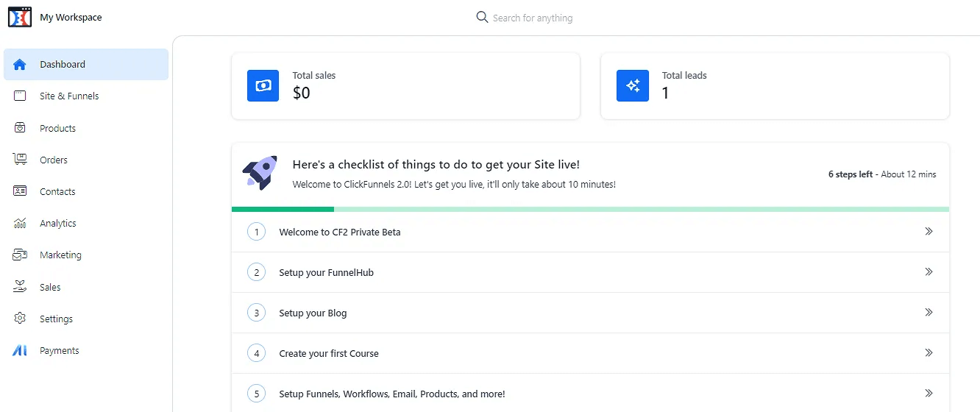This screenshot has width=980, height=412.
Task: Click the Total sales card
Action: [x=405, y=86]
